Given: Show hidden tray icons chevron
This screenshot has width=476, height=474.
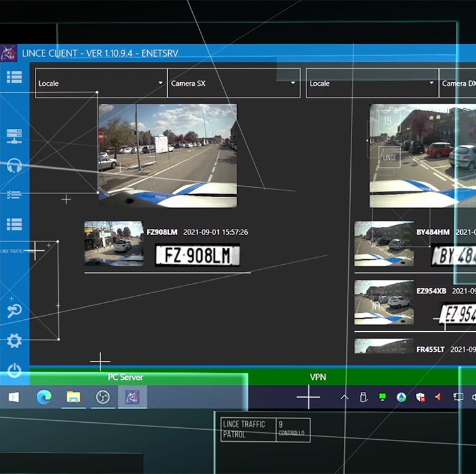Looking at the screenshot, I should 345,397.
